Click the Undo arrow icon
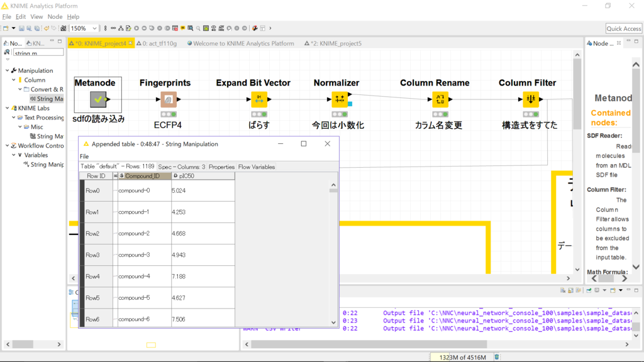 47,28
